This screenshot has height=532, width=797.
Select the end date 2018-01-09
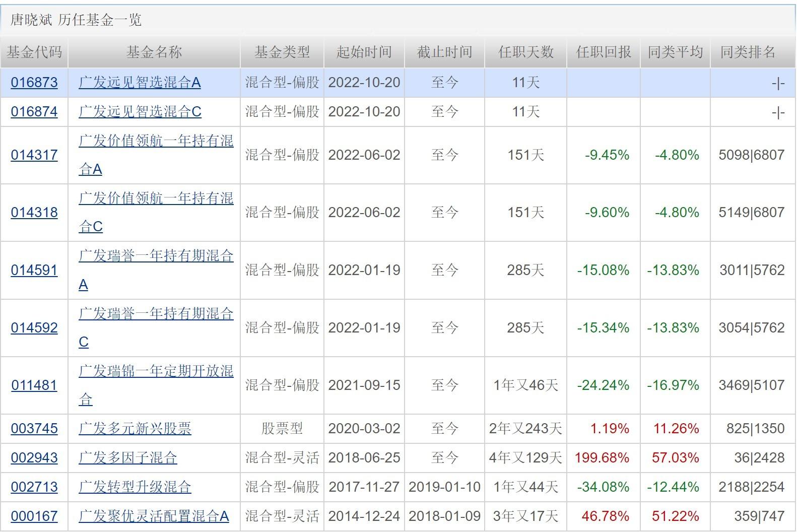(x=445, y=516)
